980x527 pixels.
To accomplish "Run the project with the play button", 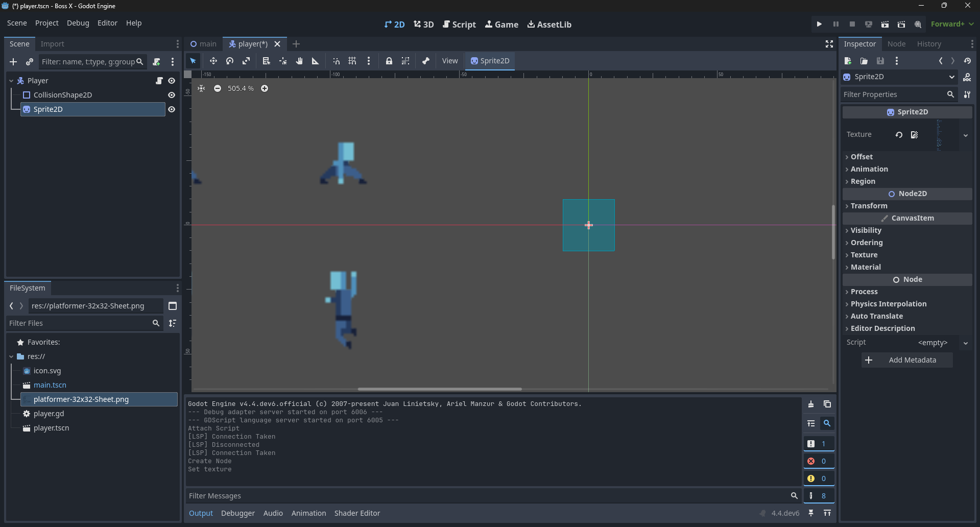I will 819,24.
